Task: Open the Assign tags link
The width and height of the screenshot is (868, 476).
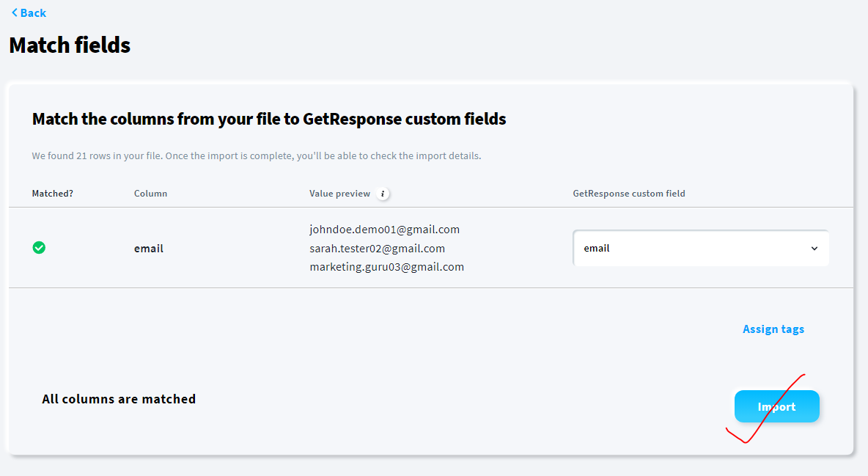Action: 773,329
